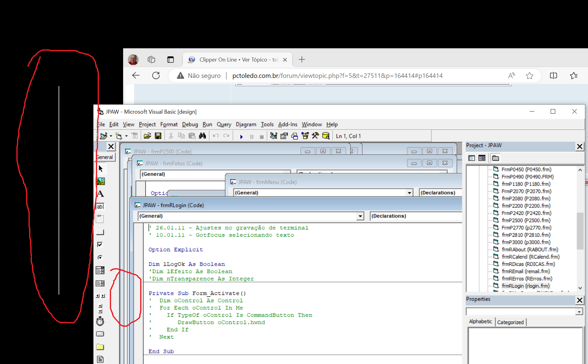The width and height of the screenshot is (588, 364).
Task: Select the CheckBox control tool
Action: [100, 245]
